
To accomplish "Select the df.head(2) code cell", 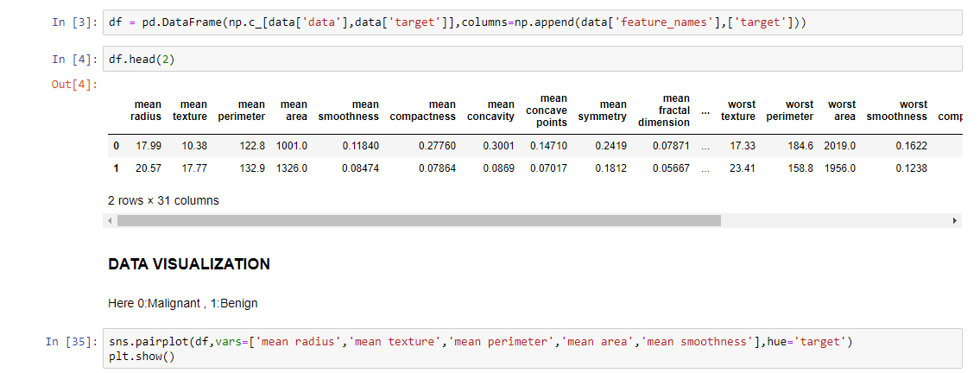I will tap(532, 60).
